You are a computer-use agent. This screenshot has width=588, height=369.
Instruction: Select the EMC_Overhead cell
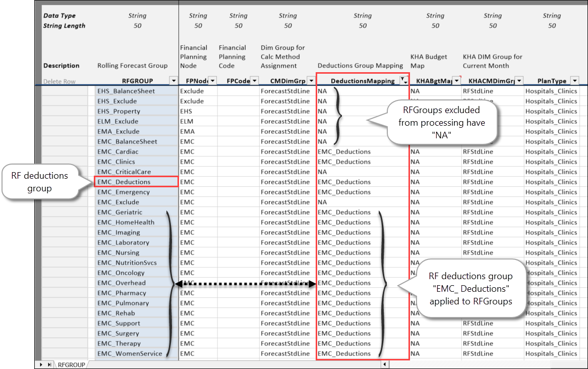point(136,283)
